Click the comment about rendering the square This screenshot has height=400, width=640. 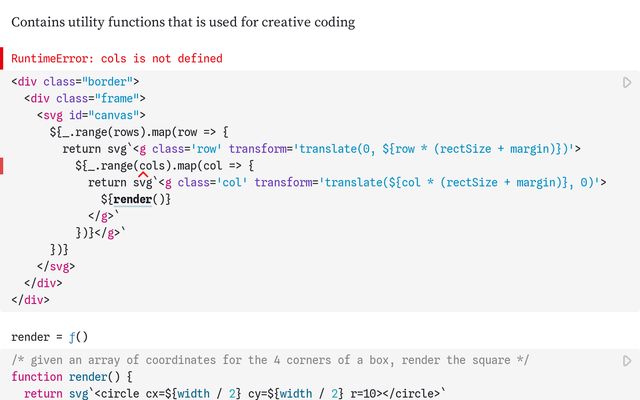tap(270, 360)
